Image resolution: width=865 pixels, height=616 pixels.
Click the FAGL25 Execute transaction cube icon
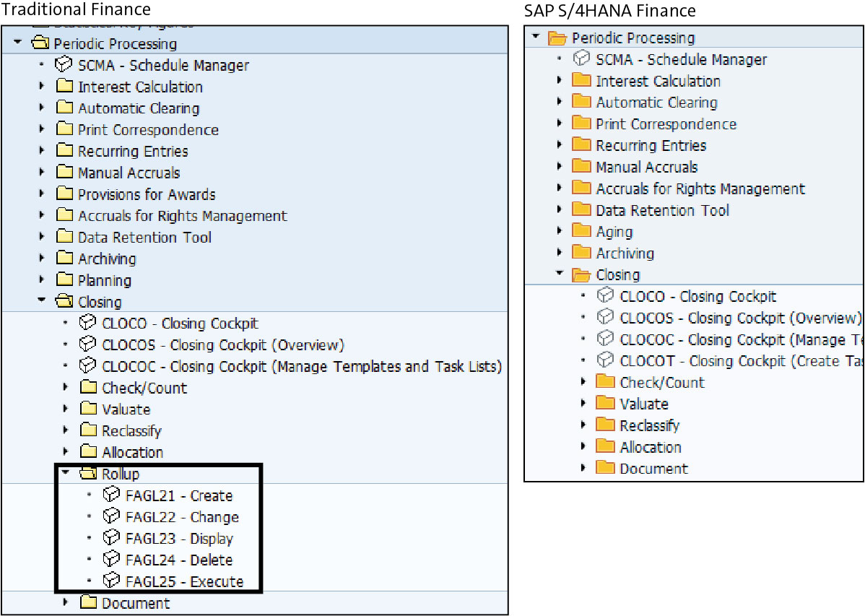[x=111, y=581]
